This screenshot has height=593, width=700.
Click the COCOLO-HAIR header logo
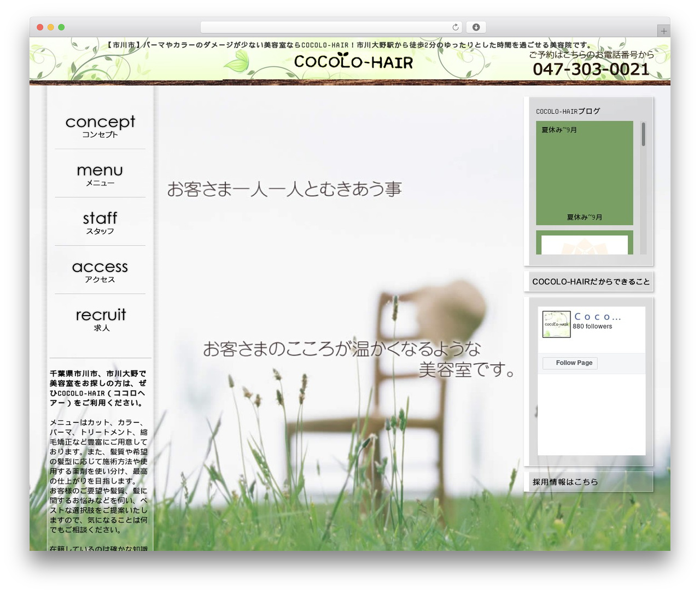[x=353, y=62]
